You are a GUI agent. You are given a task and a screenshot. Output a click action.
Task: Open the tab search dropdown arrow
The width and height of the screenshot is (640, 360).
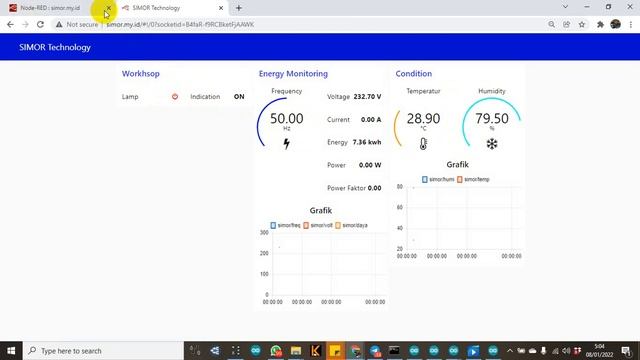pos(565,7)
